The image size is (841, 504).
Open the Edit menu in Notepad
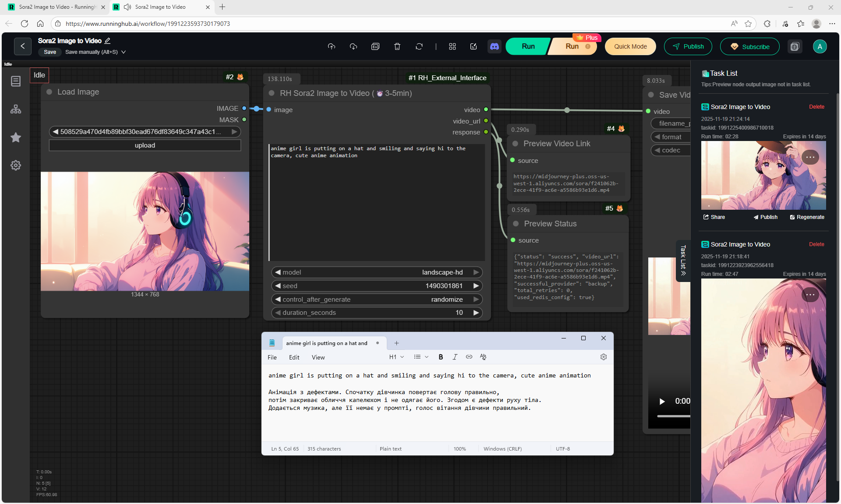coord(294,357)
